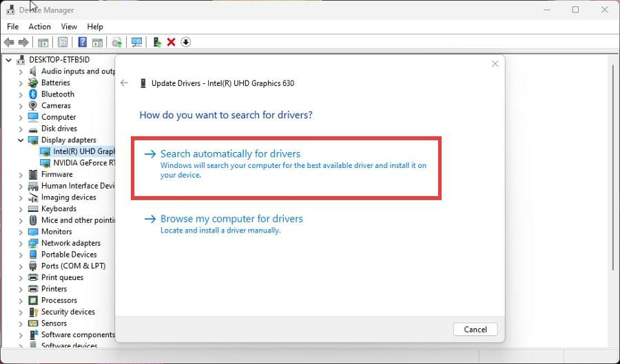Expand the Portable Devices node
The image size is (620, 364).
point(21,255)
